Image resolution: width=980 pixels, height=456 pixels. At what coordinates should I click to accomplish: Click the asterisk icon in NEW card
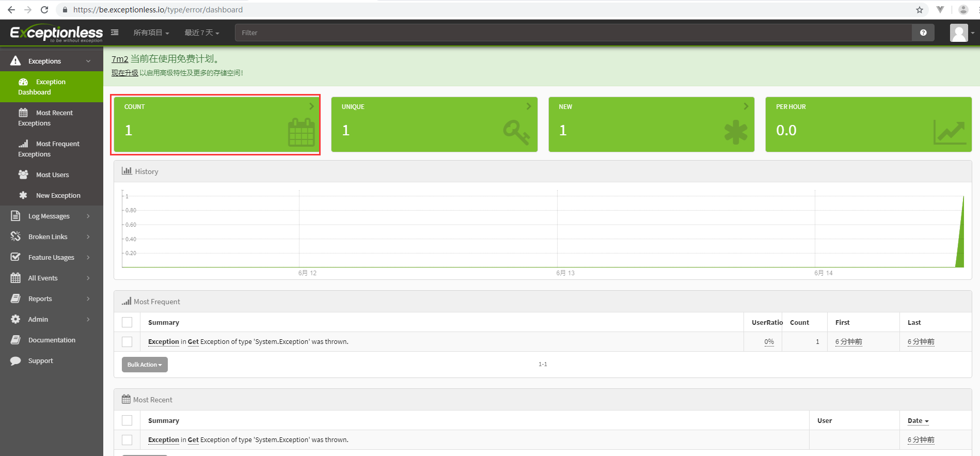(736, 132)
